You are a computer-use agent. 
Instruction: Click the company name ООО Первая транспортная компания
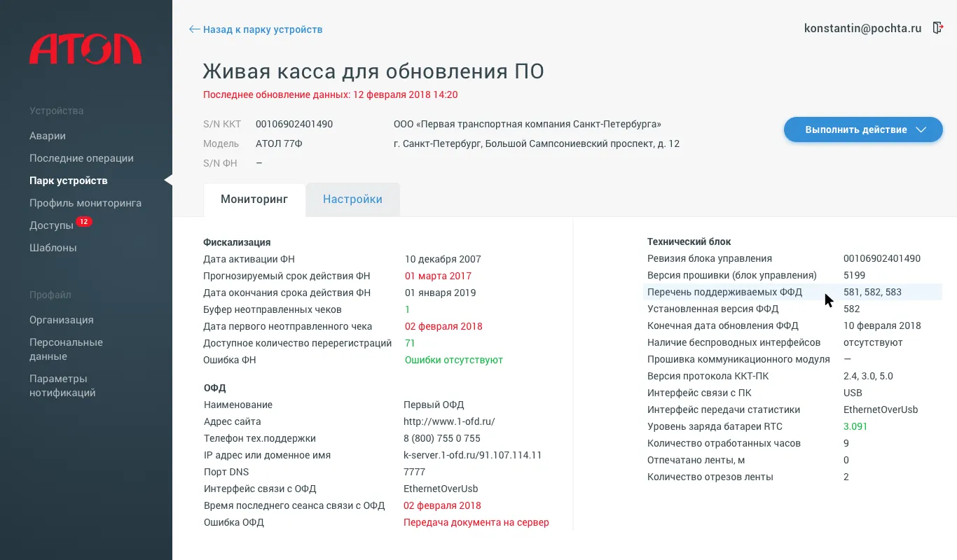click(528, 124)
